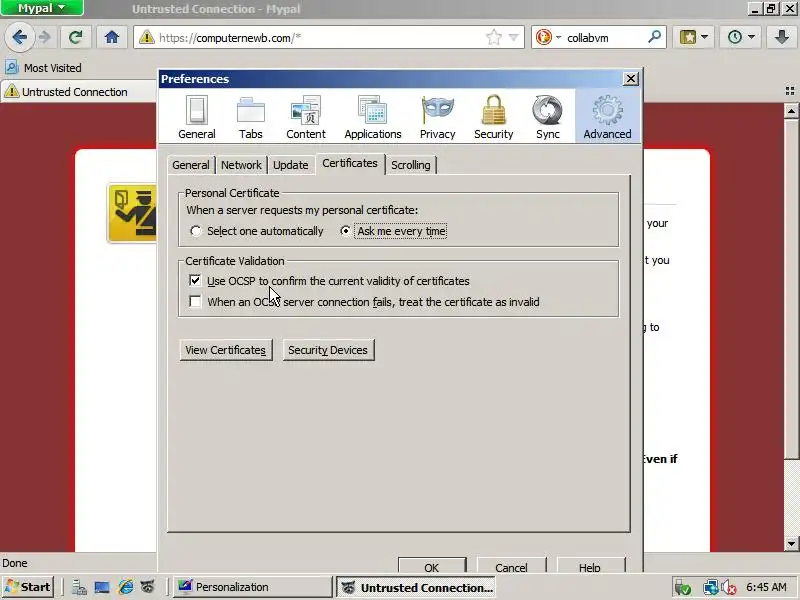Image resolution: width=800 pixels, height=600 pixels.
Task: Close the Preferences dialog
Action: (x=631, y=79)
